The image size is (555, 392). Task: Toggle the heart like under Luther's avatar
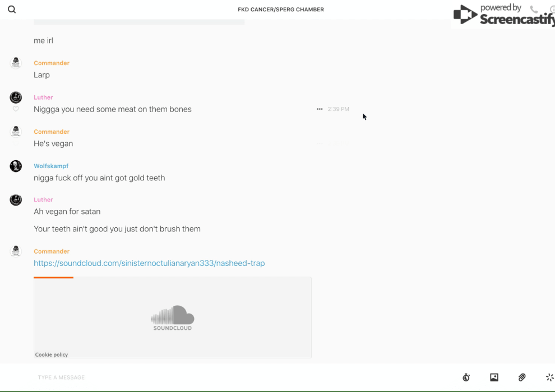(x=16, y=109)
